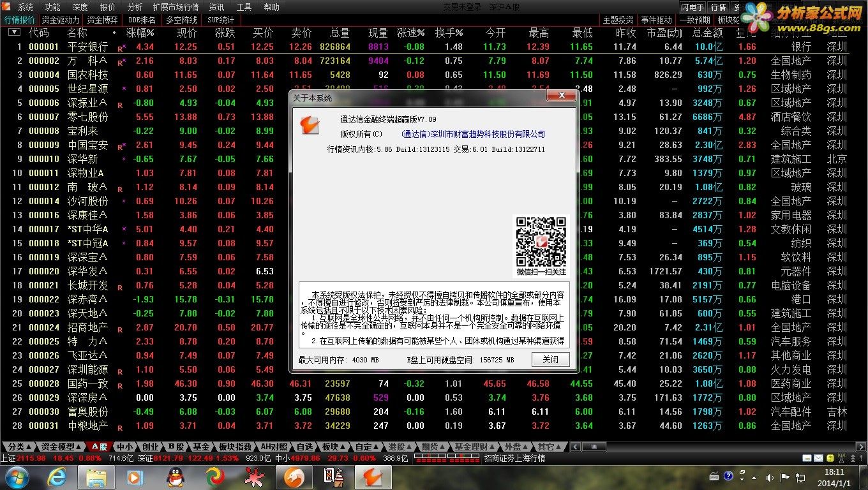
Task: Open the 扩展市场行情 menu
Action: click(176, 7)
